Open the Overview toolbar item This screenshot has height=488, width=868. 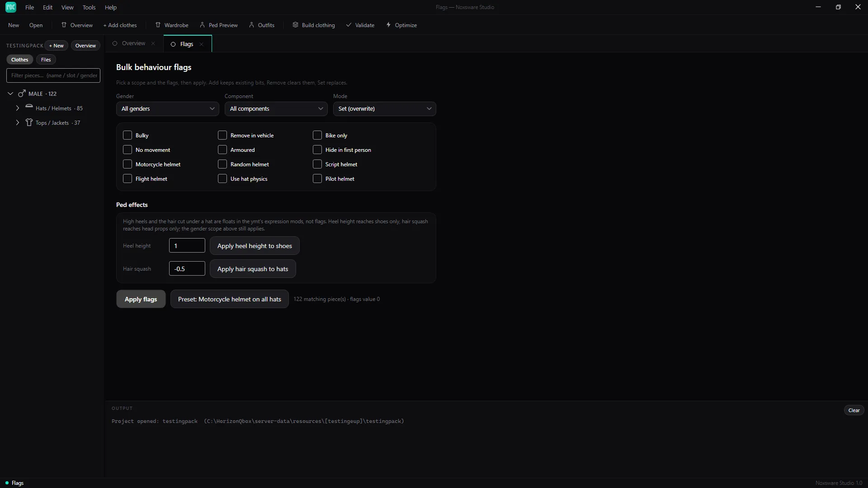(x=77, y=25)
